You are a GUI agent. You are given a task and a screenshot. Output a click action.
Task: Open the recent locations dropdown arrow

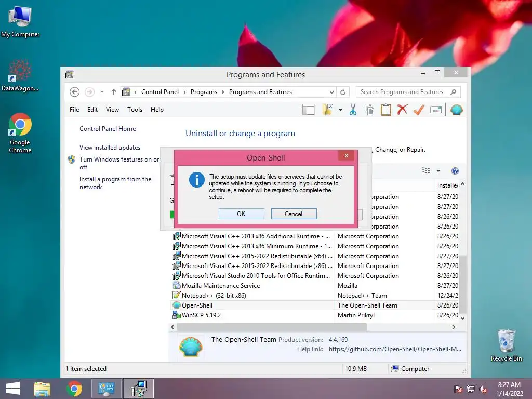[x=102, y=92]
